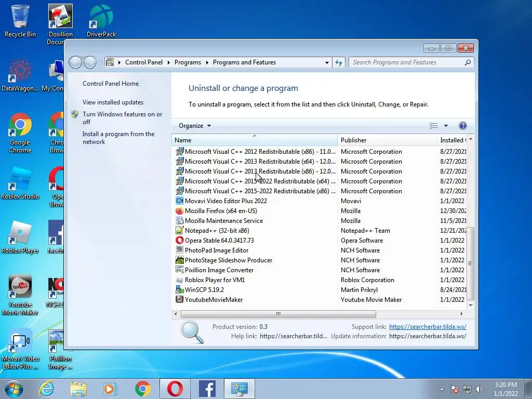
Task: Sort the list by the Name column header
Action: pyautogui.click(x=255, y=140)
